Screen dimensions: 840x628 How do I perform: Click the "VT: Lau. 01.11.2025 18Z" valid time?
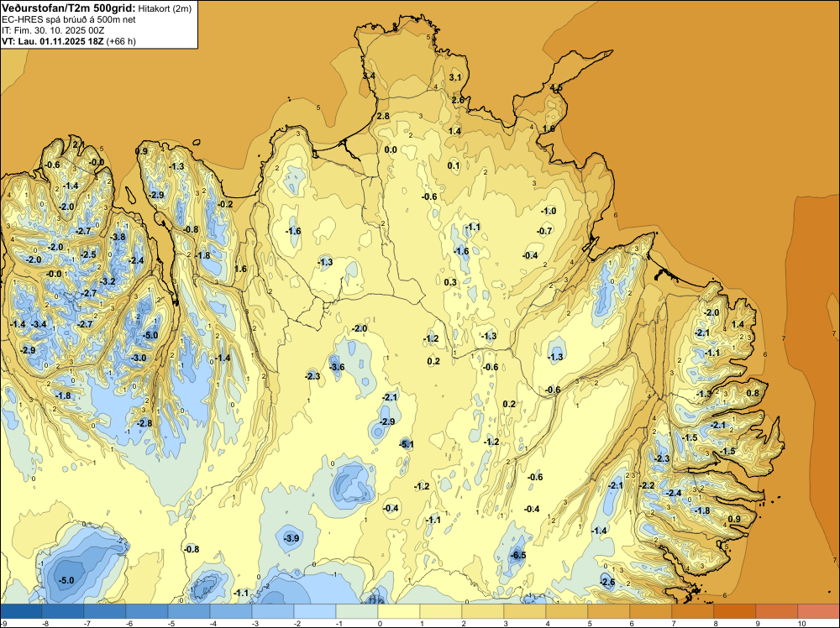53,41
